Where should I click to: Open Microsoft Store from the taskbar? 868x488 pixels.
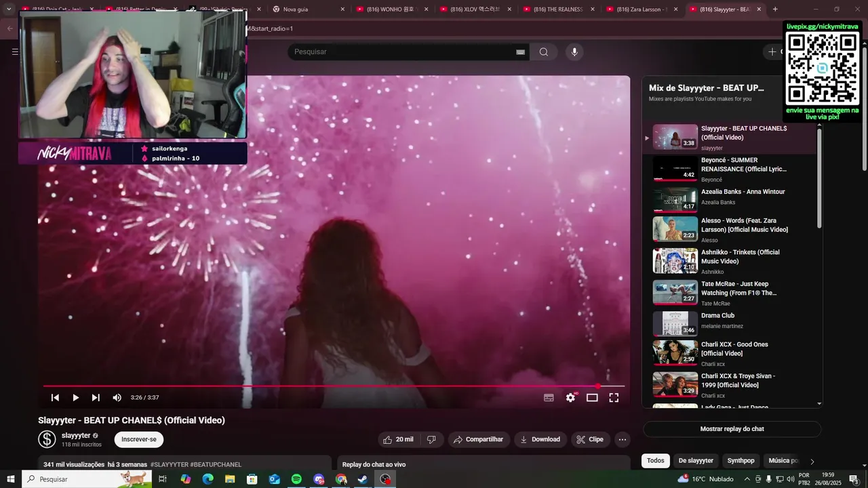point(252,479)
